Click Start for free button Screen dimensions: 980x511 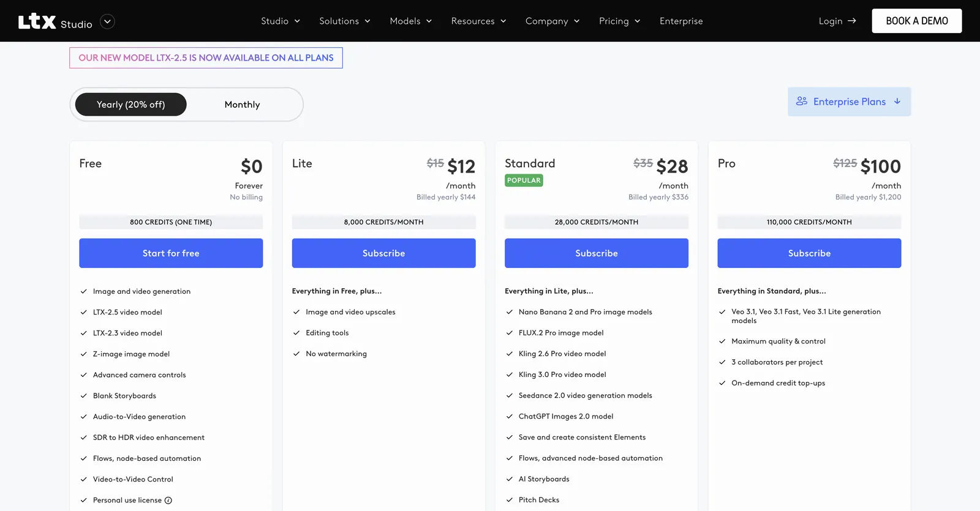[x=171, y=253]
